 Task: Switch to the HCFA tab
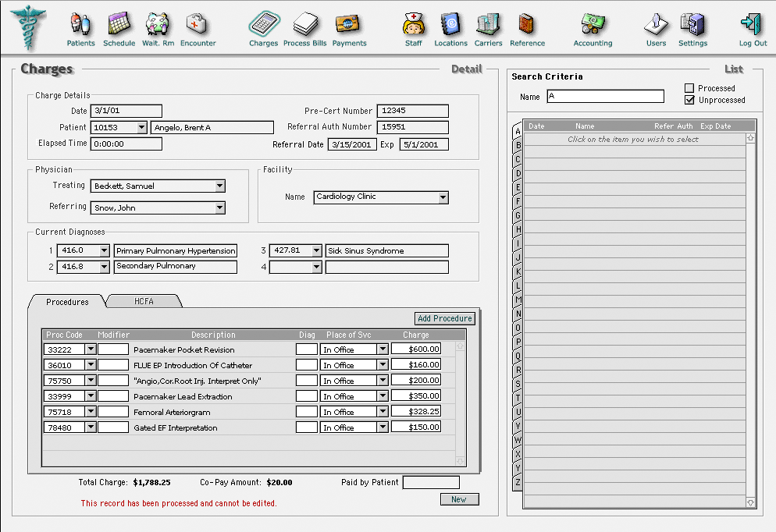click(x=144, y=301)
